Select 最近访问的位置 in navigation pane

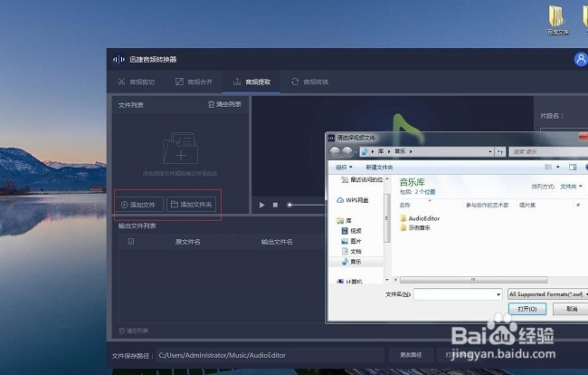point(362,180)
